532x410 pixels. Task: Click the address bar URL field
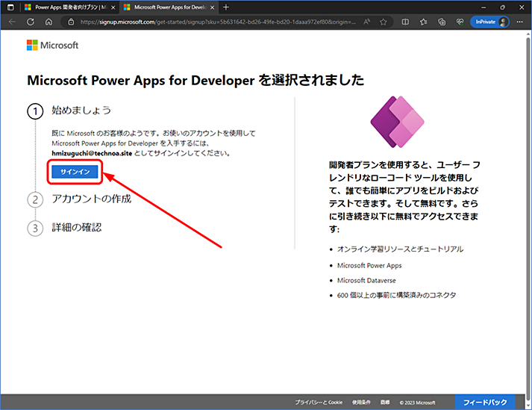pyautogui.click(x=218, y=22)
